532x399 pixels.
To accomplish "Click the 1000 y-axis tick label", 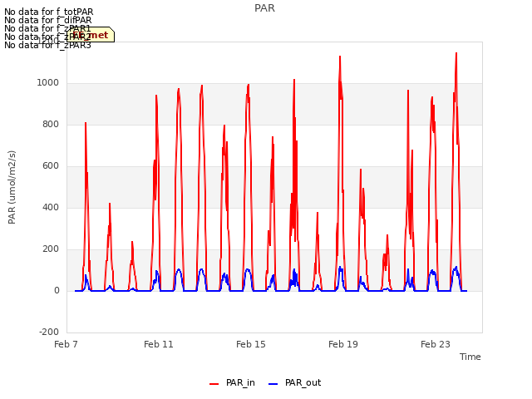I will coord(48,83).
